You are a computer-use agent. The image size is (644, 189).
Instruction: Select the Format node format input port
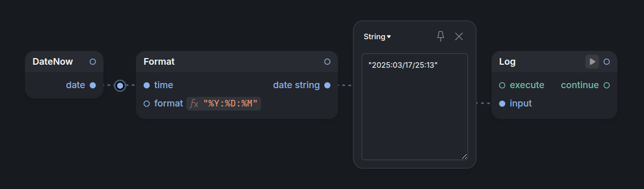coord(147,103)
